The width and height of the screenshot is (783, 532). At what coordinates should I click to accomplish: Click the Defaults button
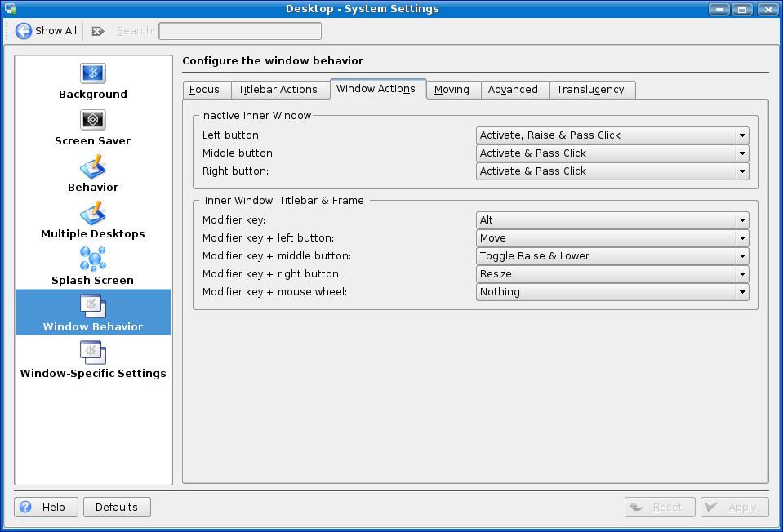pyautogui.click(x=117, y=508)
